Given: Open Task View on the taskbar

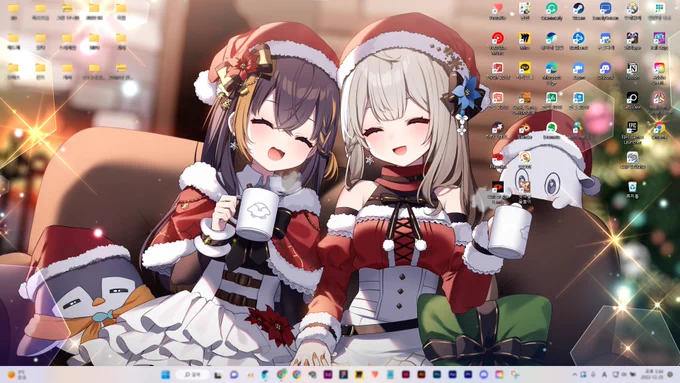Looking at the screenshot, I should pyautogui.click(x=218, y=375).
